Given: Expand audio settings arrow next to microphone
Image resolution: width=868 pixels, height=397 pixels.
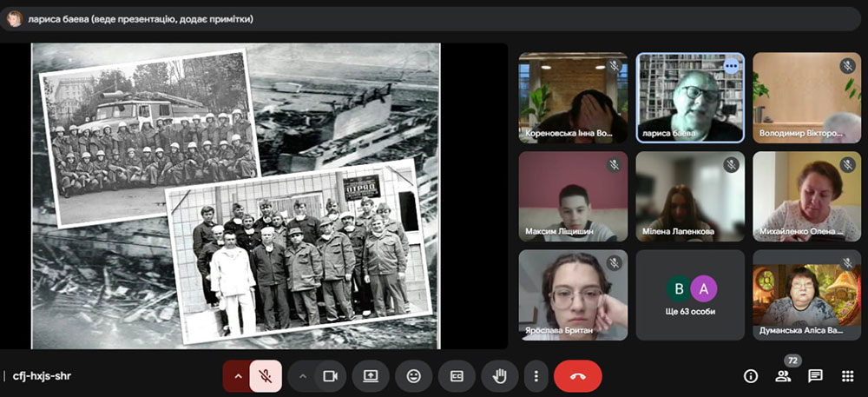Looking at the screenshot, I should (x=237, y=376).
